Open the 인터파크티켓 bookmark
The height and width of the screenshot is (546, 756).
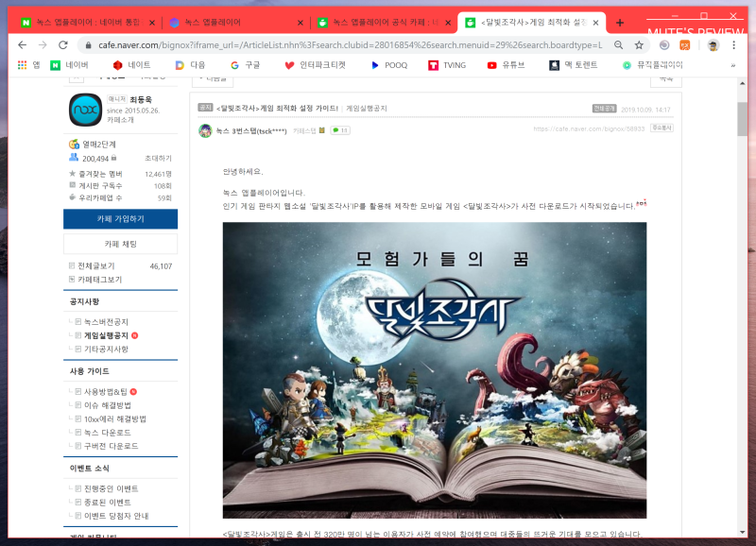pos(316,65)
